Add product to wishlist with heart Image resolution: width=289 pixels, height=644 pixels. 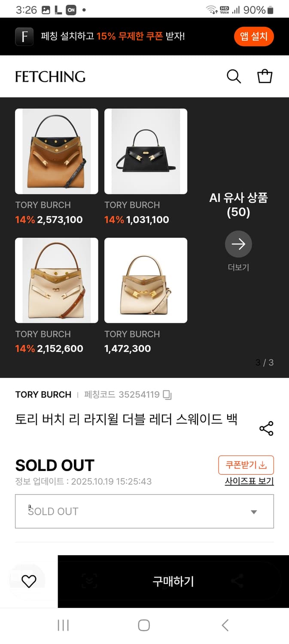point(29,581)
